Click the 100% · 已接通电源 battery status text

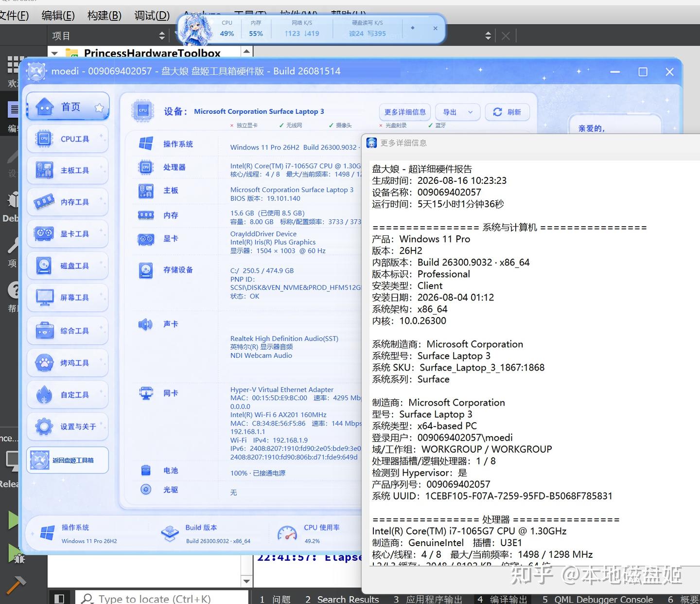point(258,473)
